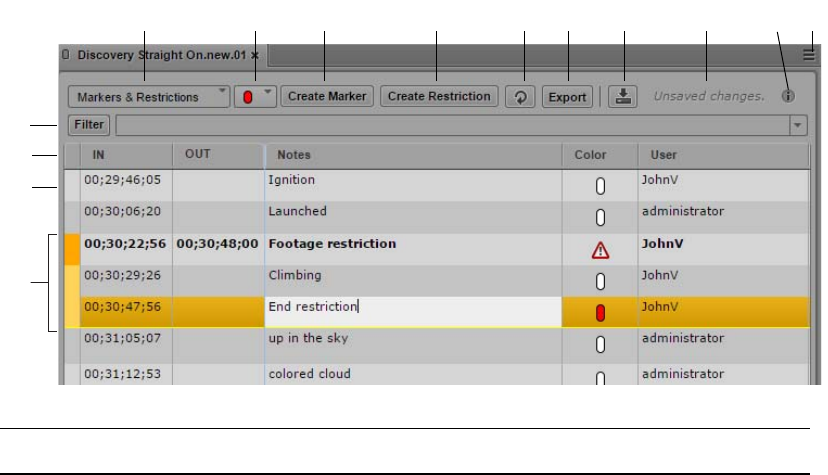828x475 pixels.
Task: Select timecode 00;30;47;56
Action: pos(123,307)
